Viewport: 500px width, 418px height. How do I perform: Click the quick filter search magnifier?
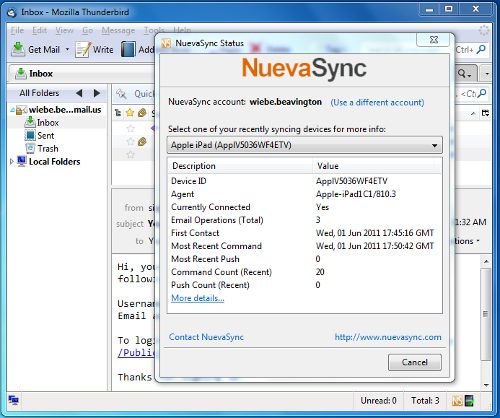pos(482,93)
